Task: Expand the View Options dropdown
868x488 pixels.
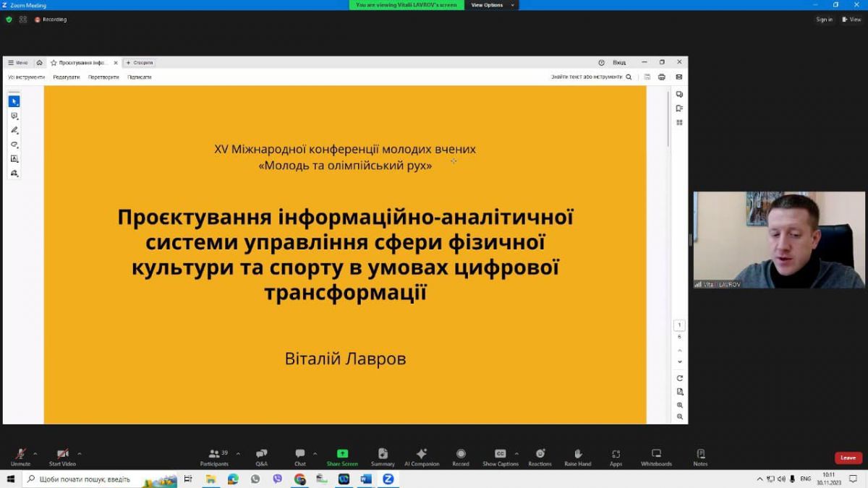Action: point(493,5)
